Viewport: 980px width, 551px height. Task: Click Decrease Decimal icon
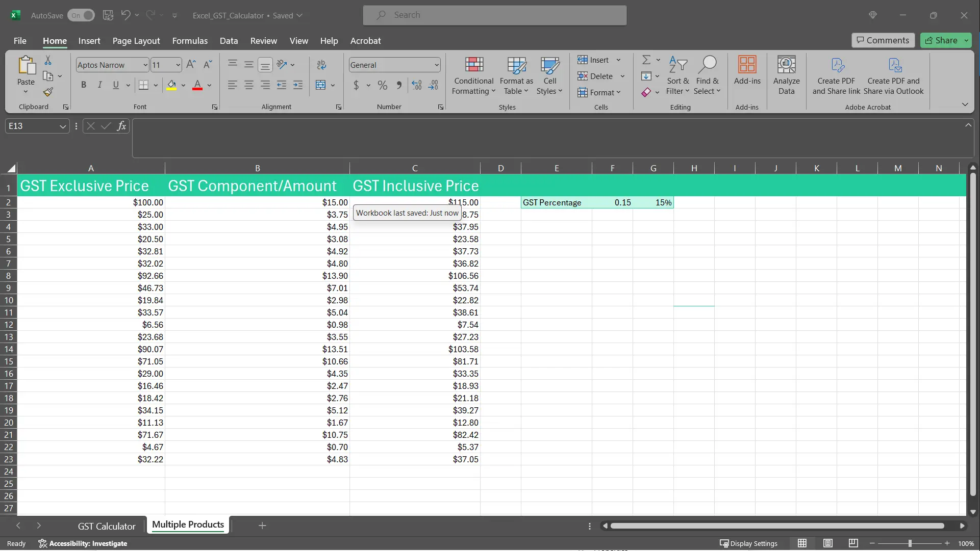point(433,85)
